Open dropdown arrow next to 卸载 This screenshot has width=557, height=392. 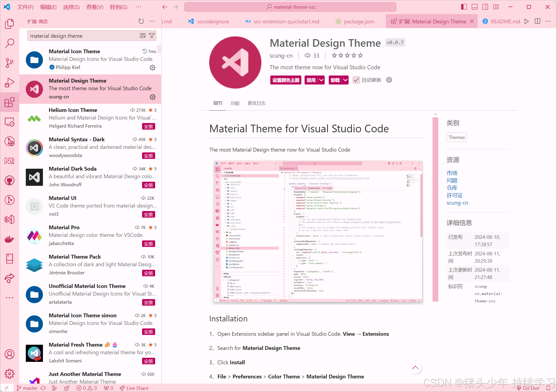345,80
